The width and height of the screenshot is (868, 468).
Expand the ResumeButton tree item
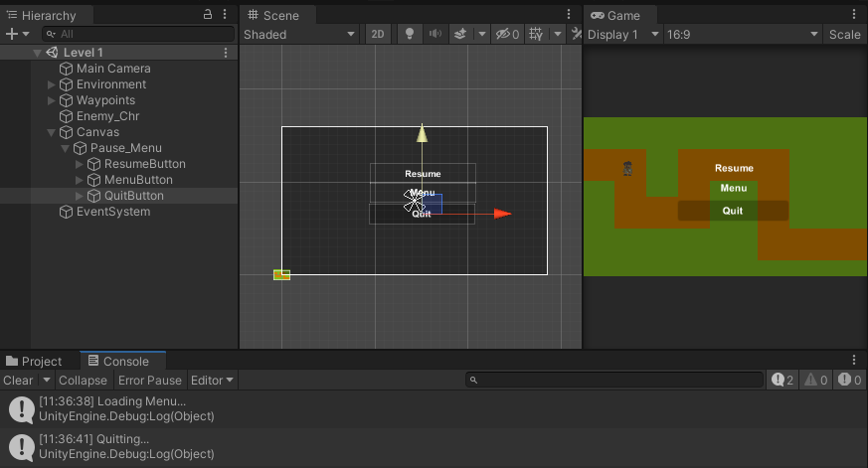pyautogui.click(x=81, y=164)
